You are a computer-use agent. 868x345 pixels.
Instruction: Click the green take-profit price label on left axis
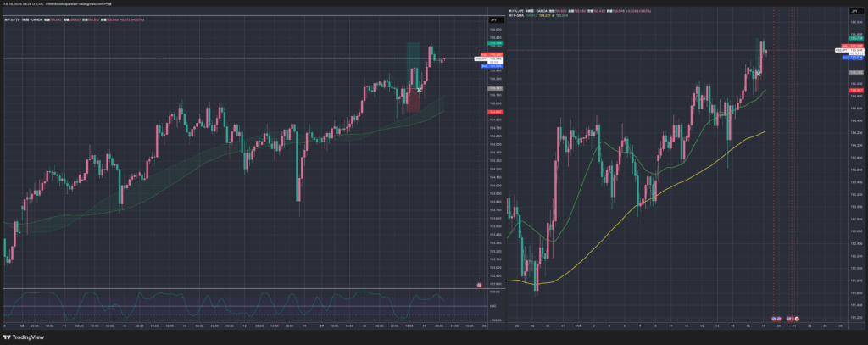[x=493, y=42]
